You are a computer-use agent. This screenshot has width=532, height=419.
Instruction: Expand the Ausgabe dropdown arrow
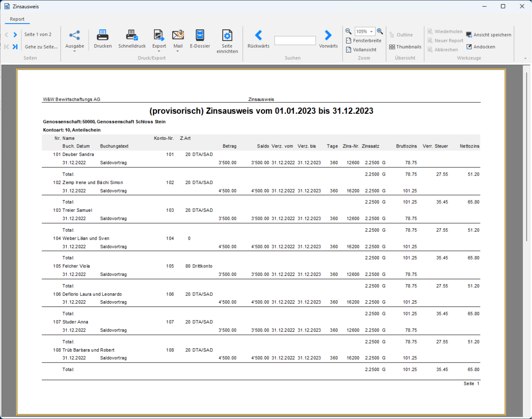click(x=74, y=51)
